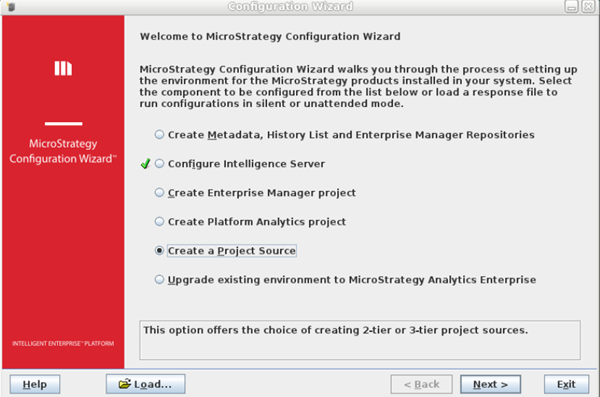This screenshot has width=600, height=397.
Task: Select Create a Project Source radio button
Action: (159, 250)
